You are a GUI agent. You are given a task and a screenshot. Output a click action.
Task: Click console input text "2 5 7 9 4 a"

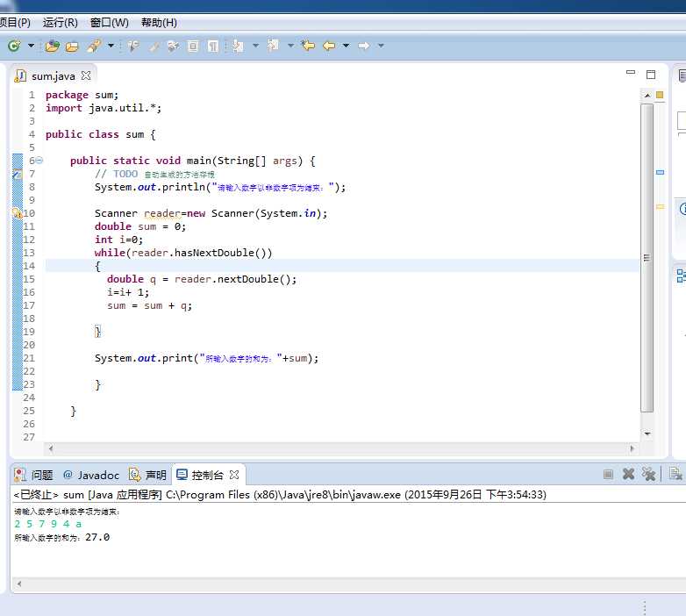click(47, 524)
